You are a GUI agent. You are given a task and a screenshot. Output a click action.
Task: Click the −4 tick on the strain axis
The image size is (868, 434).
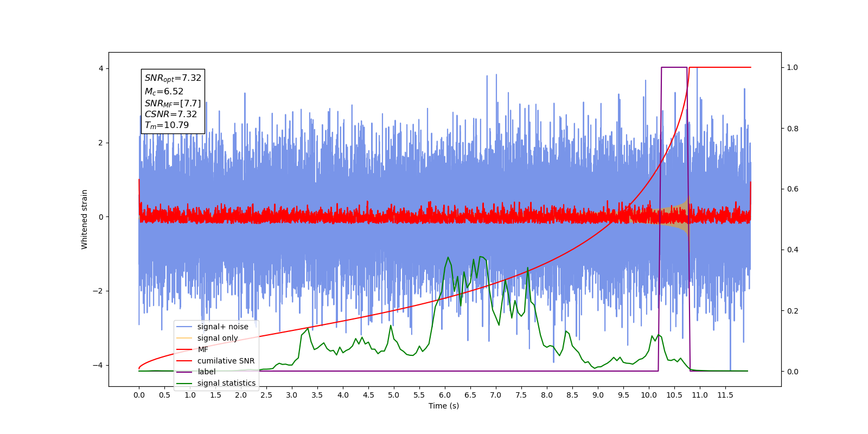pos(98,365)
